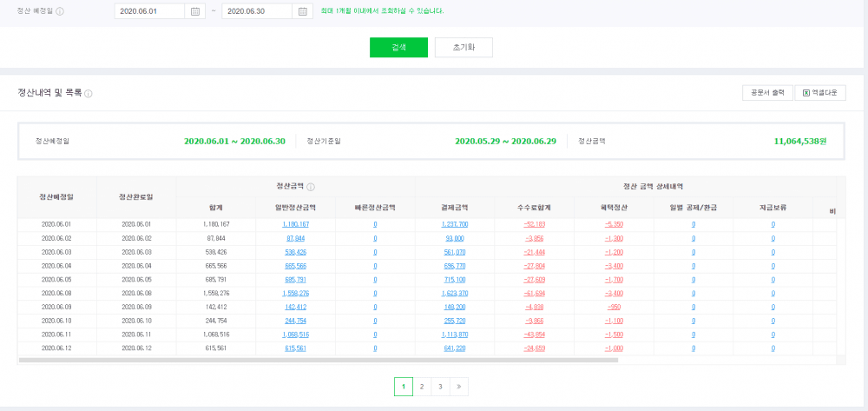
Task: Click the 공문서 출력 button
Action: coord(767,93)
